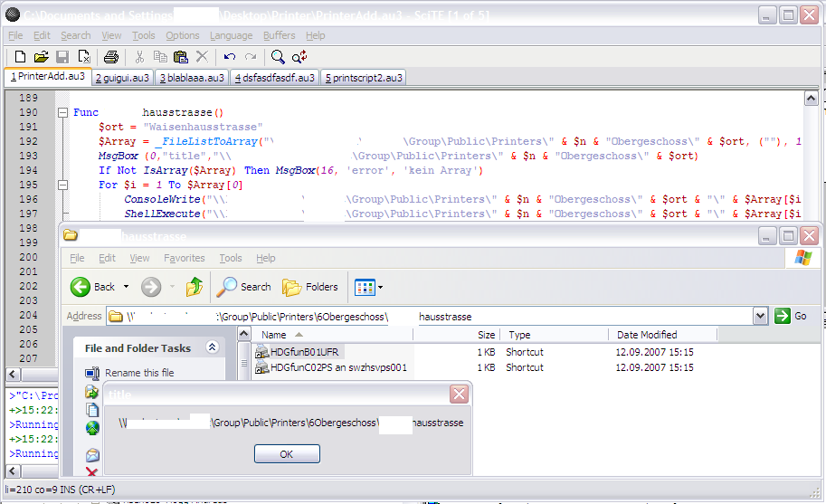Collapse the fold marker at line 190
This screenshot has width=826, height=504.
pos(63,113)
